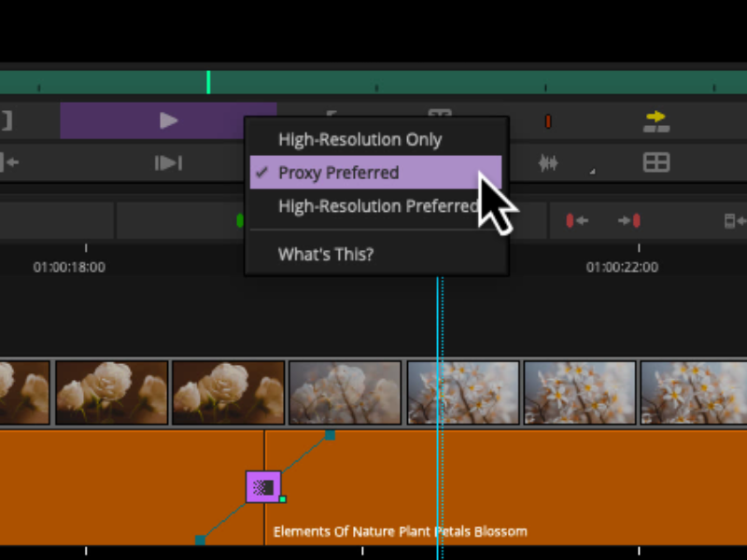Click the blossom thumbnail crossed by the cyan playhead
This screenshot has height=560, width=747.
click(x=463, y=393)
